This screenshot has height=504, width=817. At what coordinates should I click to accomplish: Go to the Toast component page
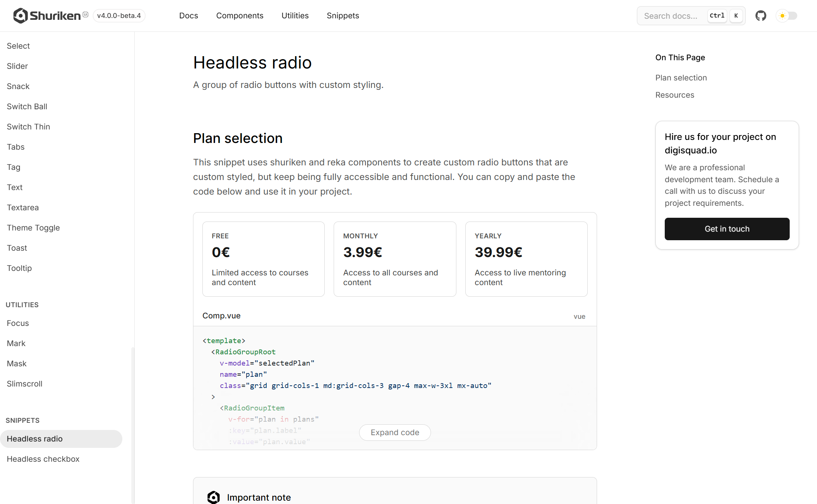pos(17,248)
